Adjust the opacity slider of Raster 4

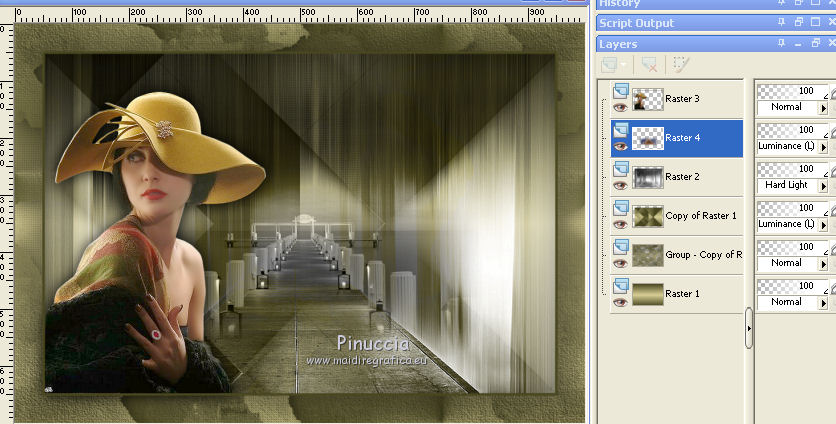pos(792,130)
